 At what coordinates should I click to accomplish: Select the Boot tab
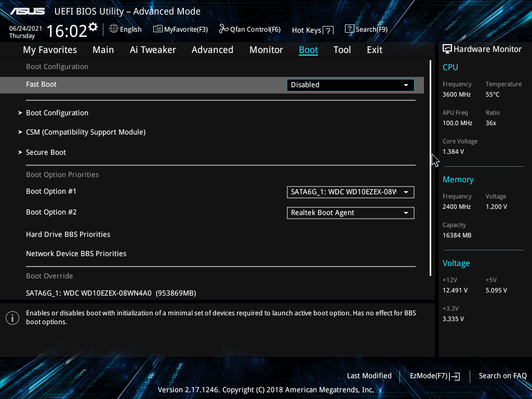click(308, 49)
